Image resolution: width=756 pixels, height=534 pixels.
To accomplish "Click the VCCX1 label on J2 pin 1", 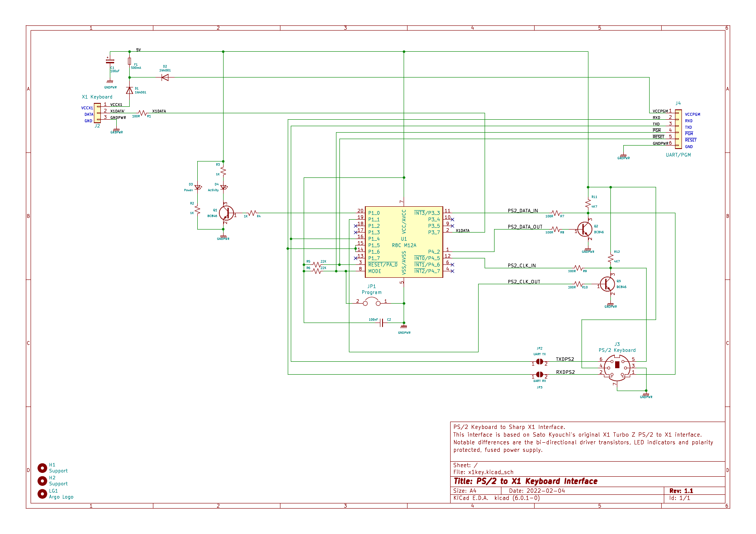I will pyautogui.click(x=116, y=105).
